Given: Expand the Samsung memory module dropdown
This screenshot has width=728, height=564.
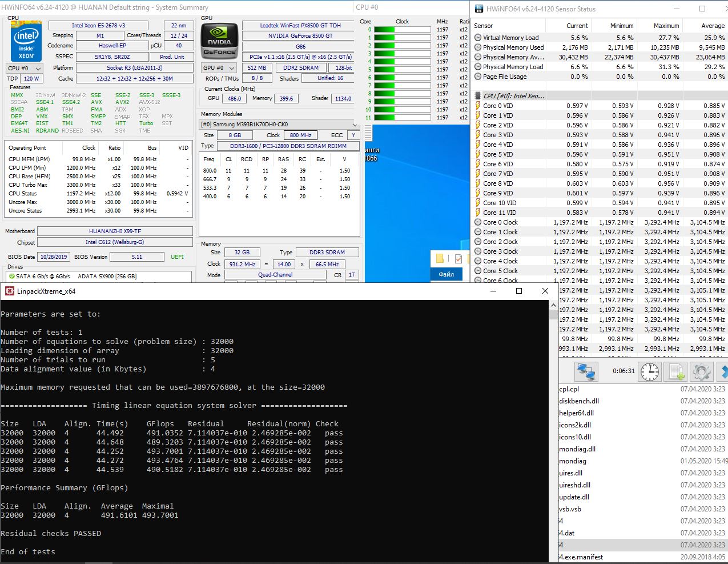Looking at the screenshot, I should click(279, 124).
